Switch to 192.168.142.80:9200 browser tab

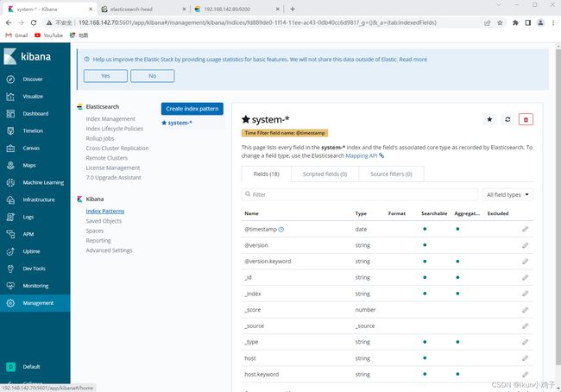point(237,9)
